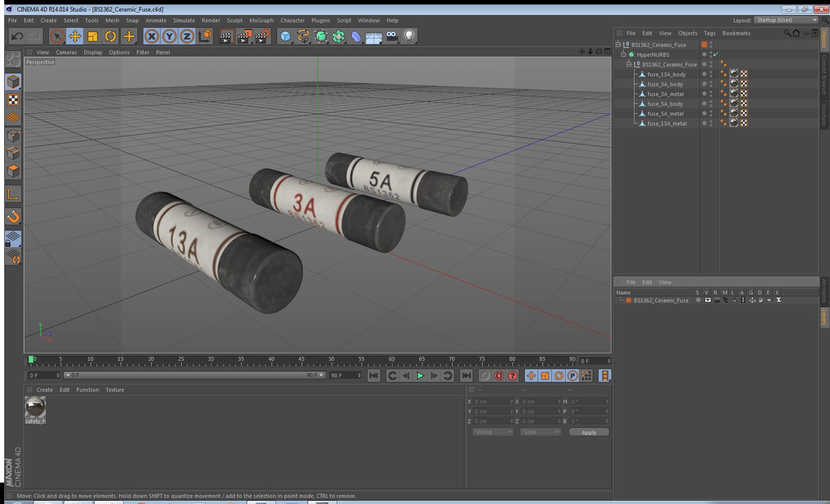Open the Sculpt menu

[234, 20]
